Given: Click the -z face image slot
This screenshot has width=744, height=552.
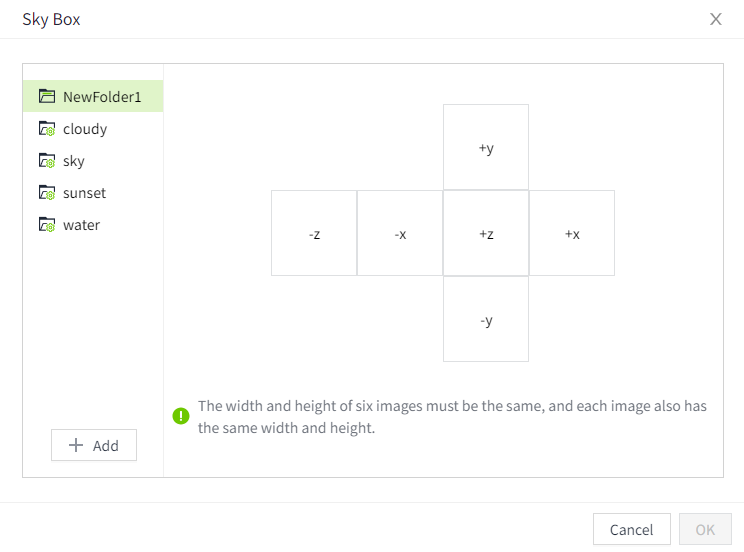Looking at the screenshot, I should (314, 234).
